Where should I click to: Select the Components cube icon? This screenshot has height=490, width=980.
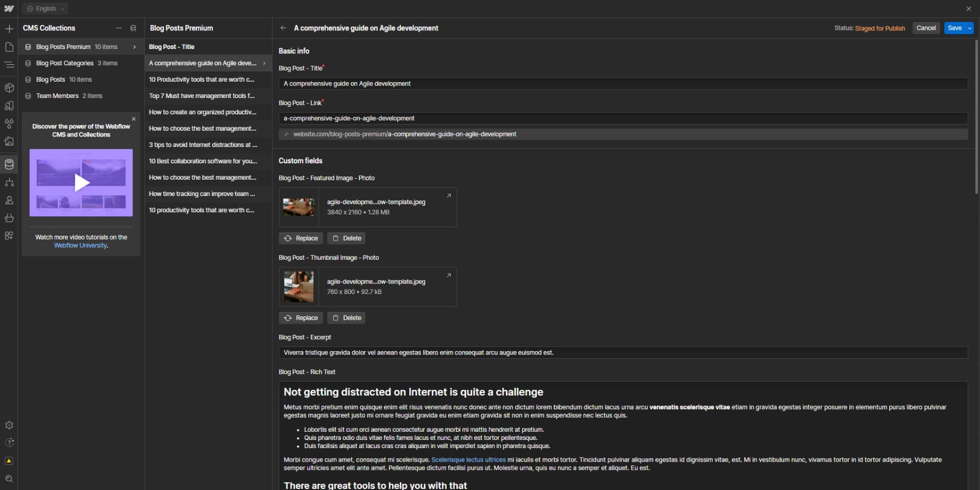point(9,88)
